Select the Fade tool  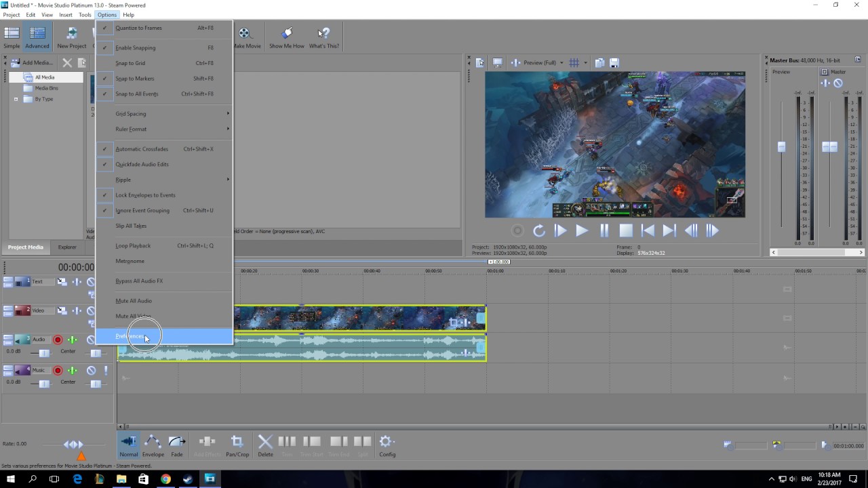[x=177, y=445]
